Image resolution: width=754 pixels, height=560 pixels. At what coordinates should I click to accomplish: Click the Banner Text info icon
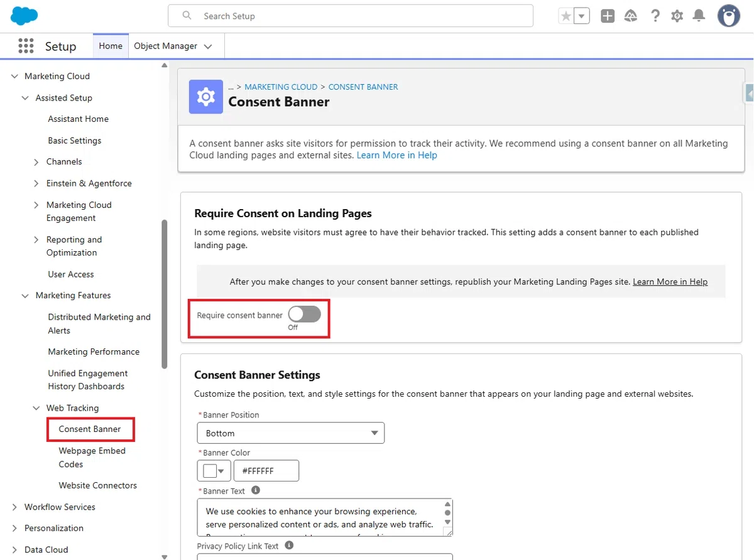(x=256, y=490)
